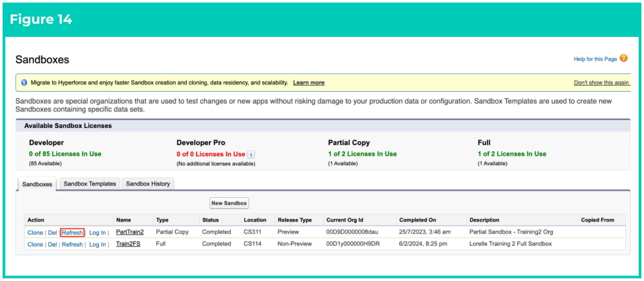Click the Sandboxes page title
Image resolution: width=644 pixels, height=281 pixels.
42,59
